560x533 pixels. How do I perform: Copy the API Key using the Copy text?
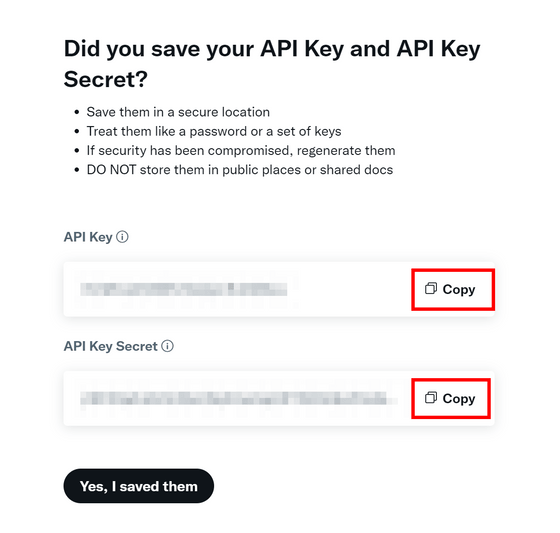pyautogui.click(x=459, y=289)
